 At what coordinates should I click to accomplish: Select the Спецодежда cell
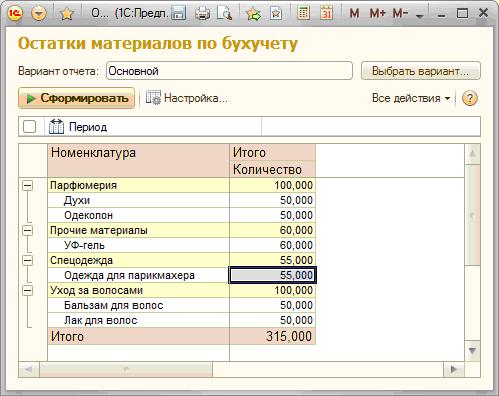click(x=138, y=260)
